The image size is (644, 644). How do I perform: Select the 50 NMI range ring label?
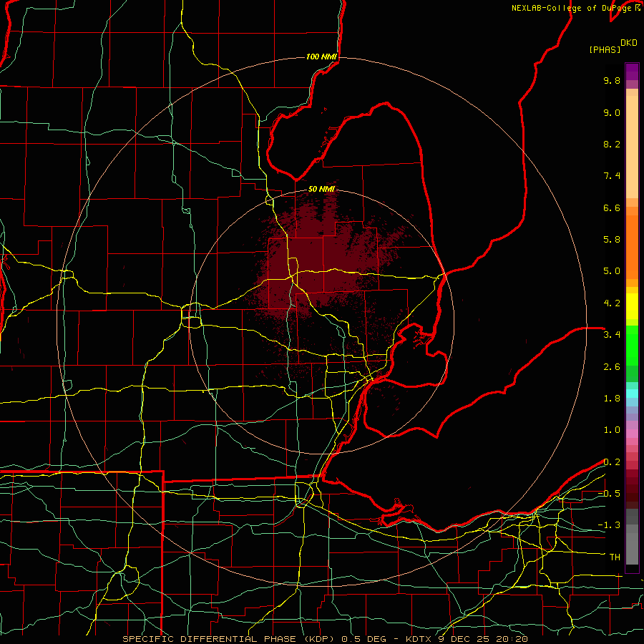[x=321, y=190]
